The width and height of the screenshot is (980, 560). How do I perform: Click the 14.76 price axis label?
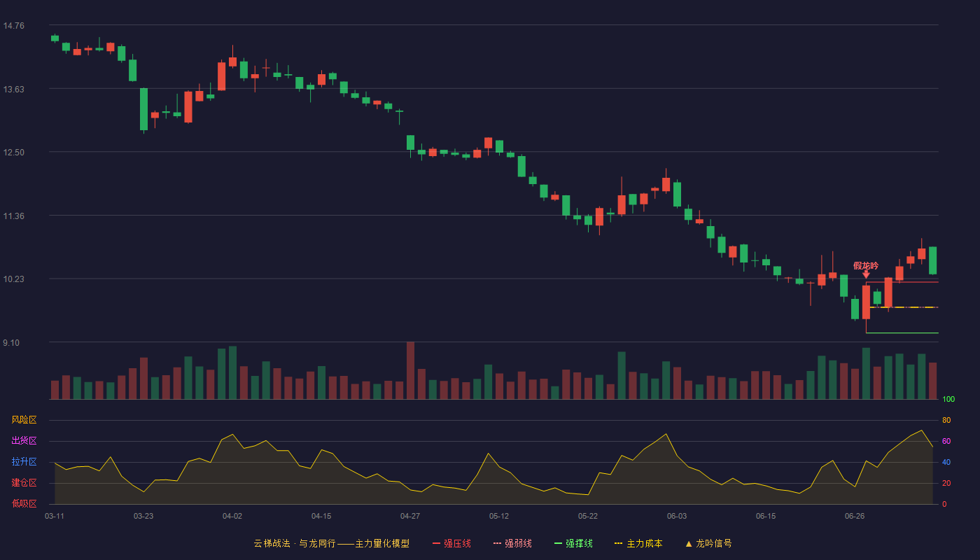point(13,26)
